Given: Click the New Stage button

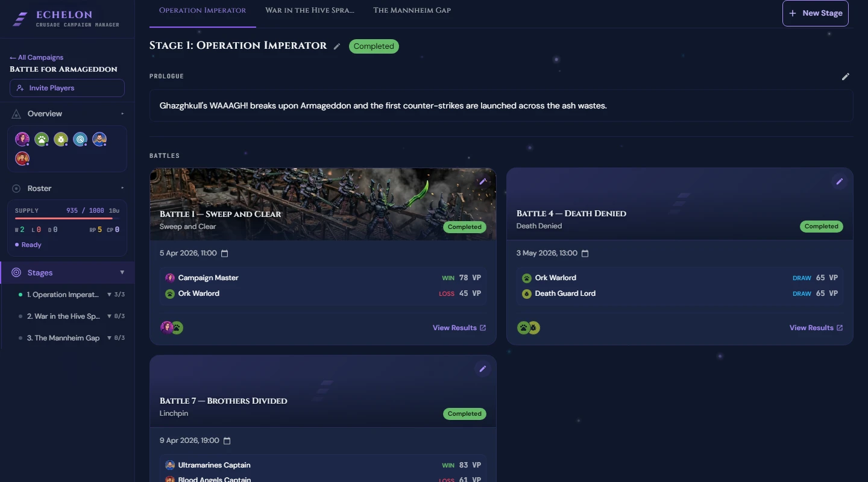Looking at the screenshot, I should coord(815,13).
